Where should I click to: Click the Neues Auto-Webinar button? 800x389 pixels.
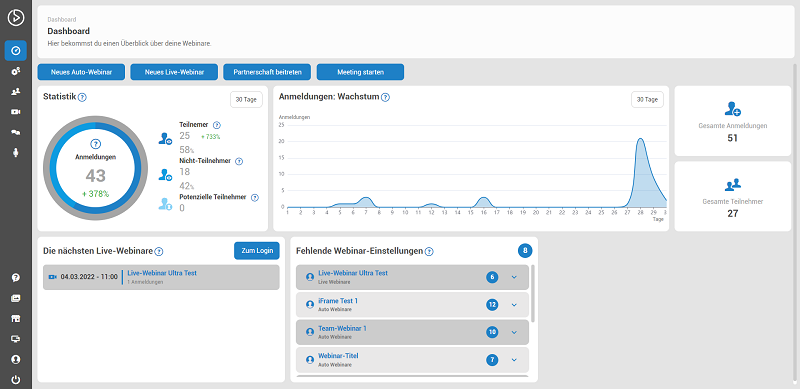(x=81, y=72)
